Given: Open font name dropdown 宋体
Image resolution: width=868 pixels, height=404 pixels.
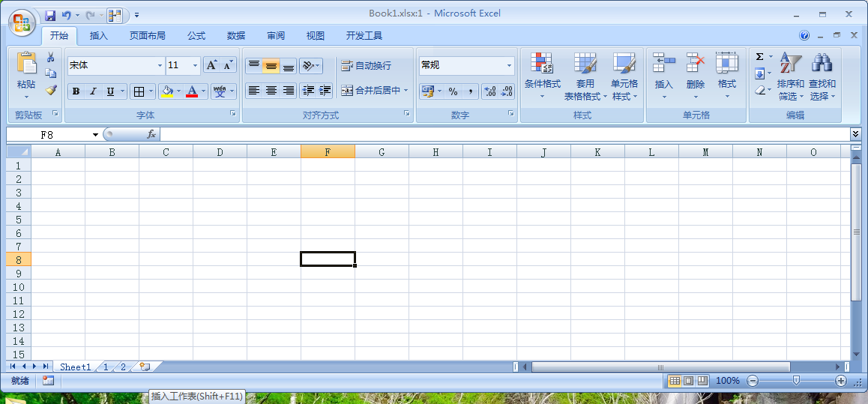Looking at the screenshot, I should click(x=160, y=66).
